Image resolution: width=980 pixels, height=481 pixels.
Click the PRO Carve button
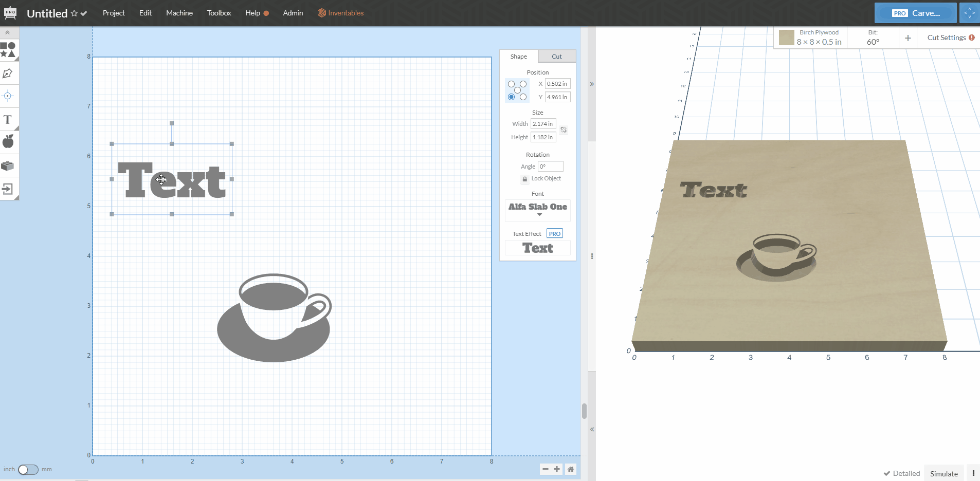(915, 13)
